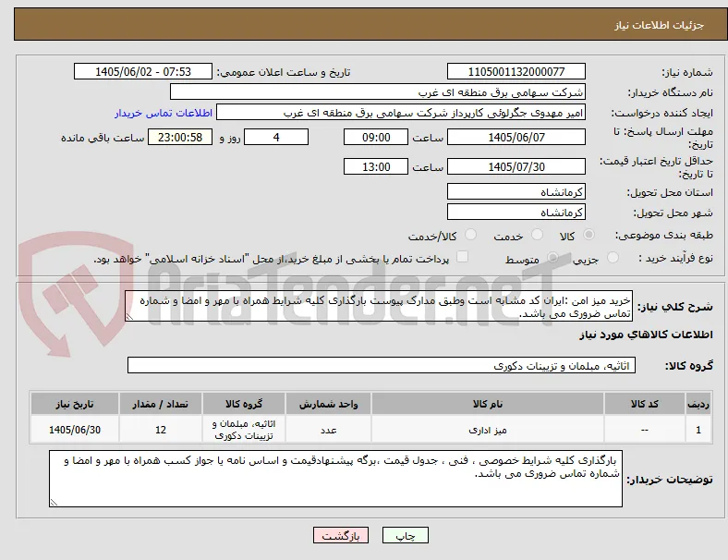Click the buyer organization name field
728x560 pixels.
(378, 91)
